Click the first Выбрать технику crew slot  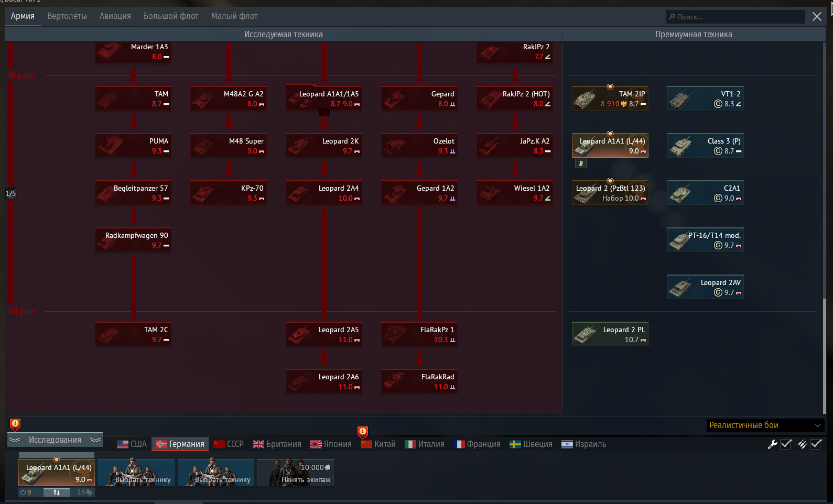136,473
